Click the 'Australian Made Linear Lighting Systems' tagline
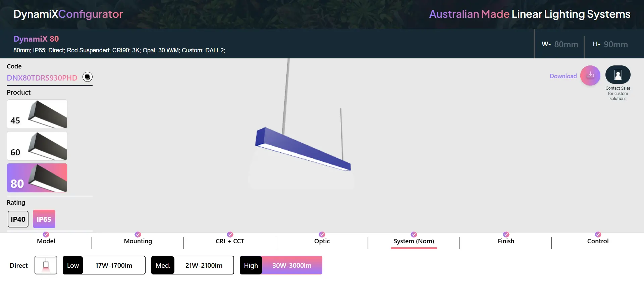 pyautogui.click(x=530, y=14)
